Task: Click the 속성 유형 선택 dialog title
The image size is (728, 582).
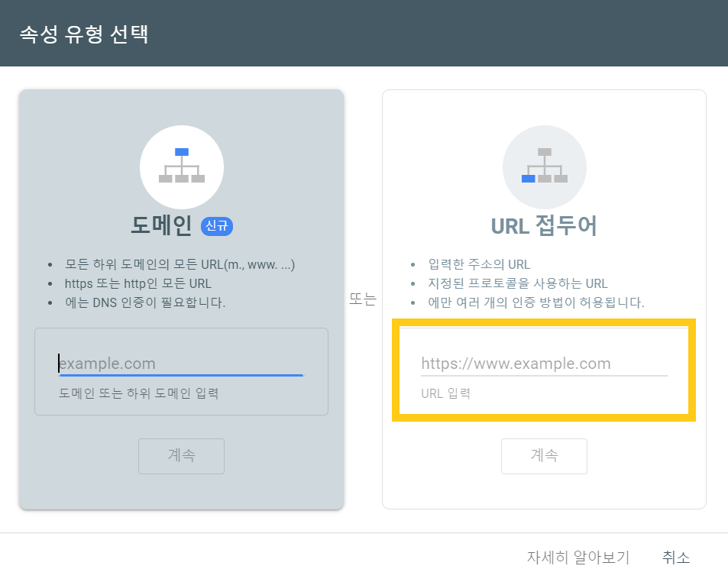Action: coord(84,34)
